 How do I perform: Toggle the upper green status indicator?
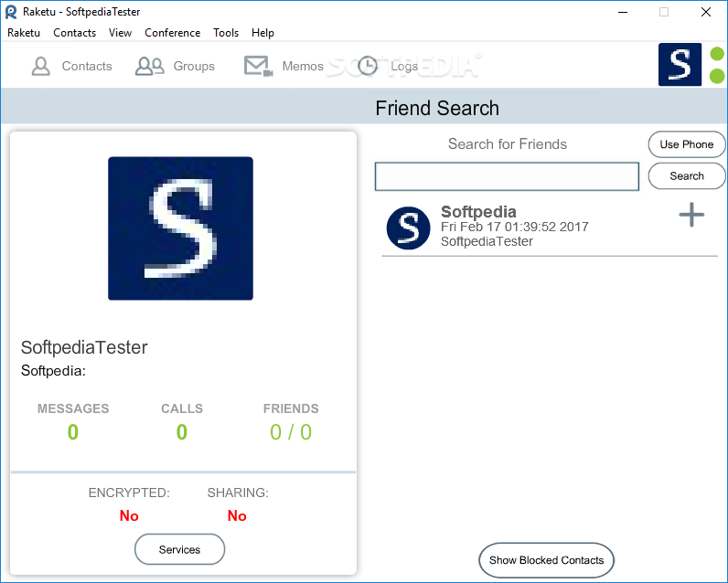(x=718, y=53)
